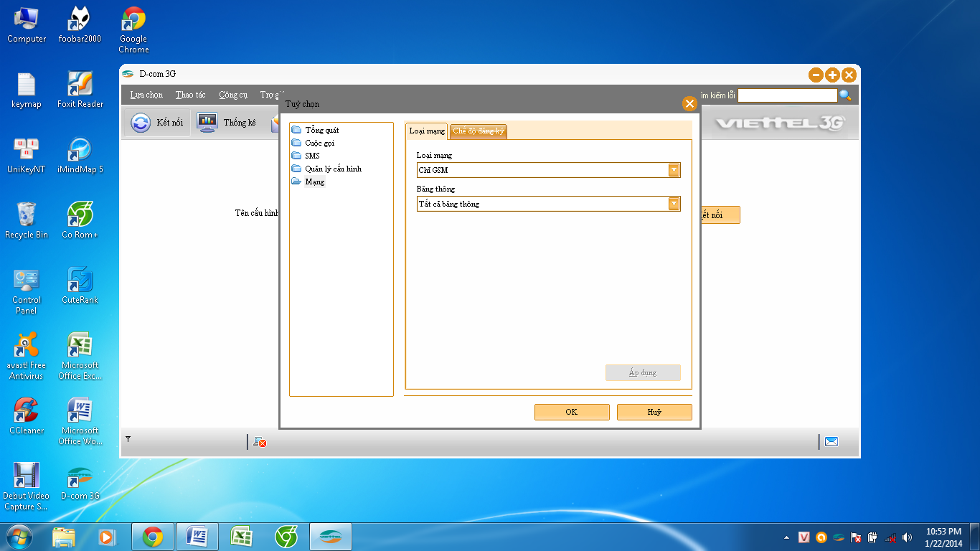Switch to Word in the taskbar

(x=197, y=537)
